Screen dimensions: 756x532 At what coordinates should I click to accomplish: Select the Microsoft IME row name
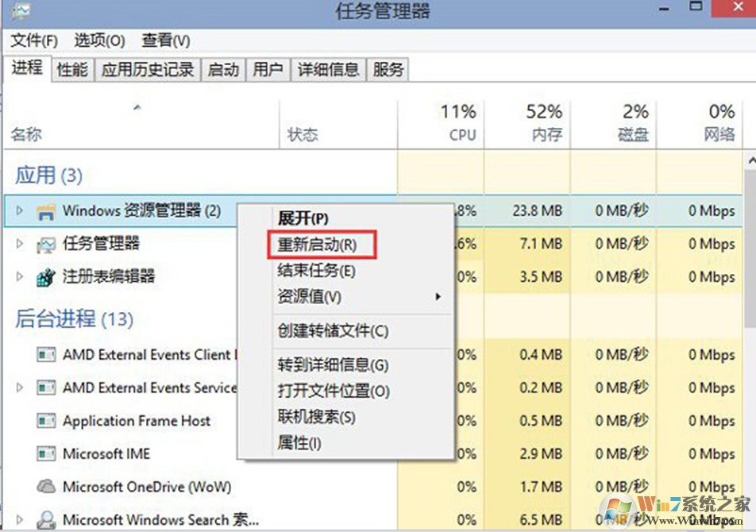pos(106,454)
